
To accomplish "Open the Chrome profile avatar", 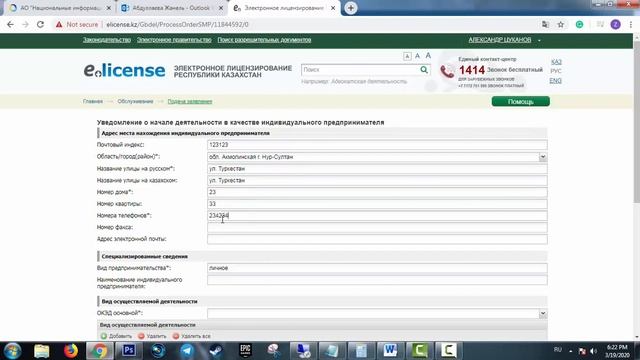I will [616, 24].
